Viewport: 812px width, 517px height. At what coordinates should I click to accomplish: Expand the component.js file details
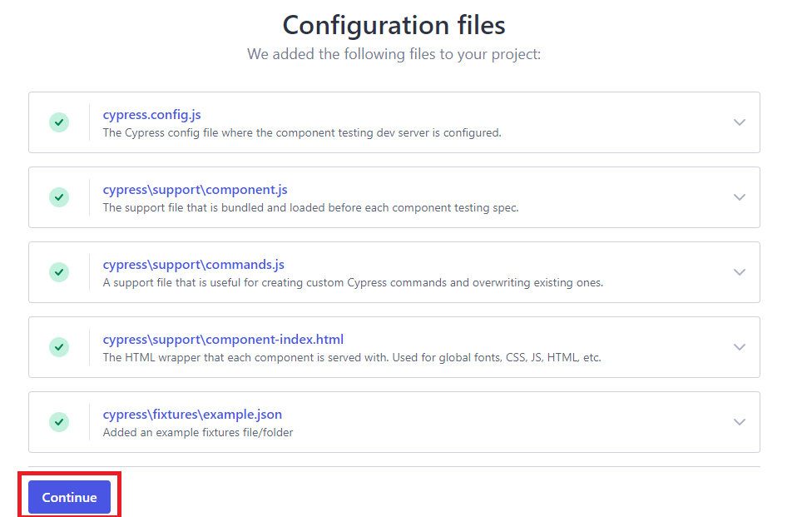(x=740, y=197)
